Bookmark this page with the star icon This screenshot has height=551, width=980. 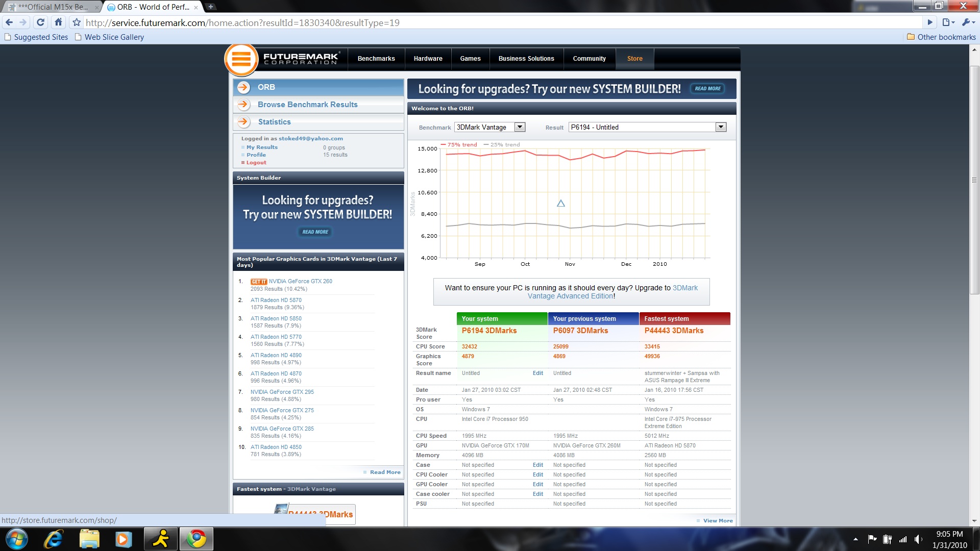77,22
